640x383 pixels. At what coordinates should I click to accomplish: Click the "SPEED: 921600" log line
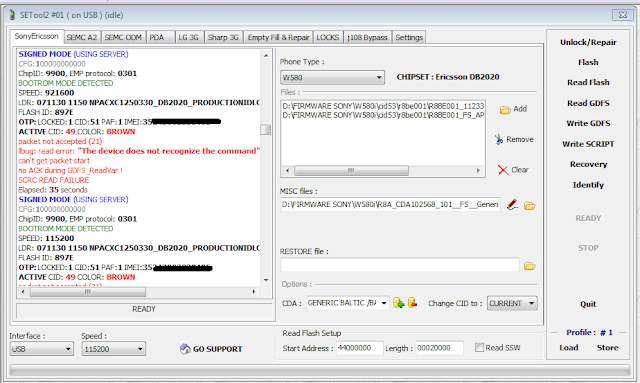pyautogui.click(x=46, y=93)
